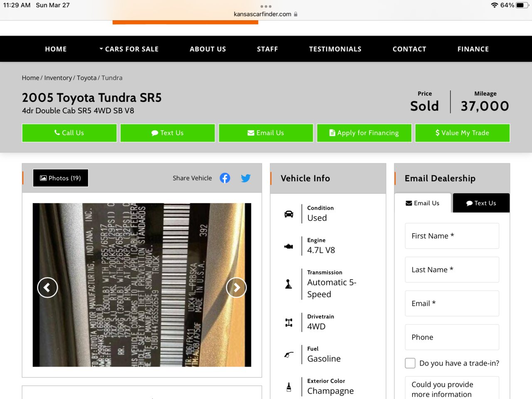Click the 4dr Double Cab subtitle text
The image size is (532, 399).
[x=78, y=111]
